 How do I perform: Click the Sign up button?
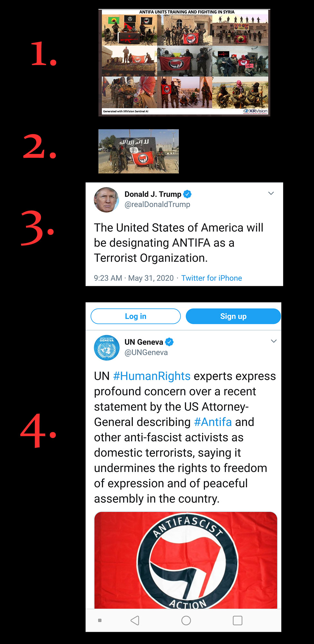pyautogui.click(x=233, y=316)
